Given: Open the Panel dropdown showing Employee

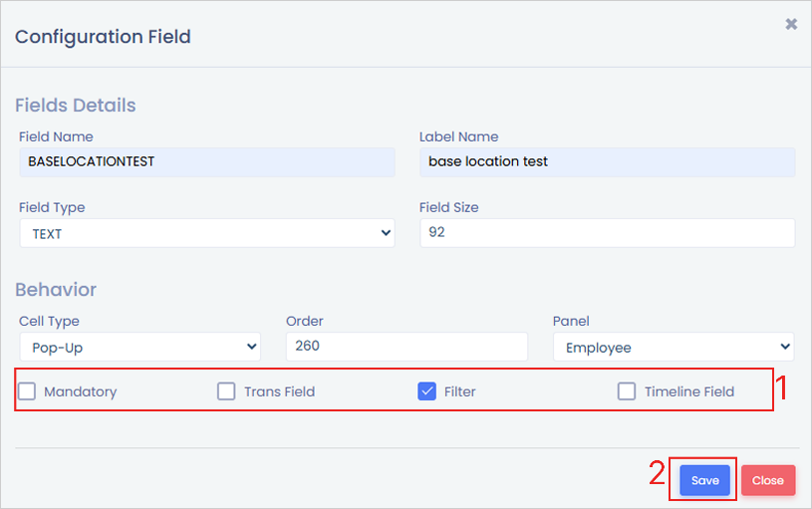Looking at the screenshot, I should [674, 348].
